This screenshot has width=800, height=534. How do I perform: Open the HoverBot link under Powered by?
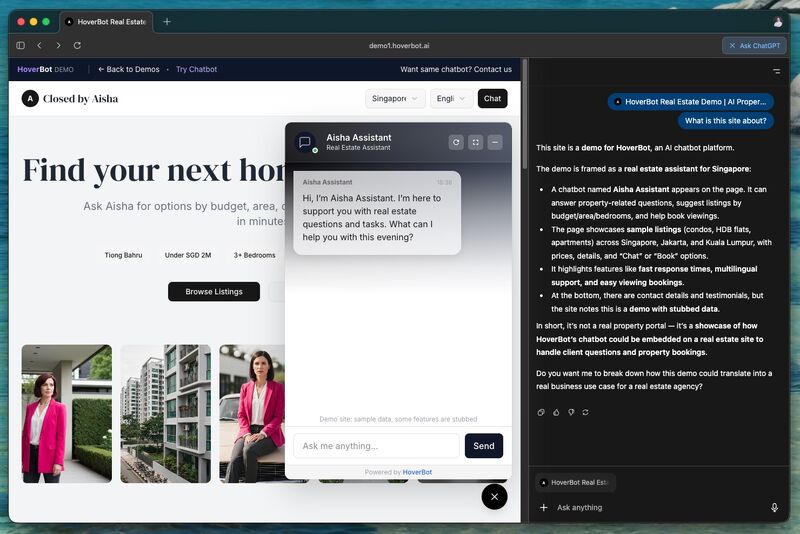[x=417, y=472]
